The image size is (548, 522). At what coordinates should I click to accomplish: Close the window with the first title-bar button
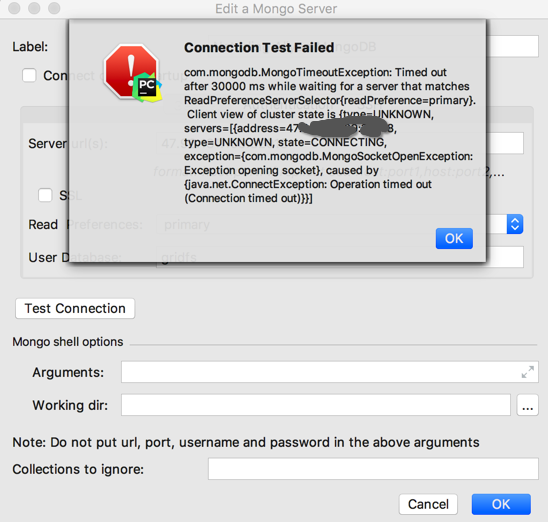pyautogui.click(x=14, y=8)
